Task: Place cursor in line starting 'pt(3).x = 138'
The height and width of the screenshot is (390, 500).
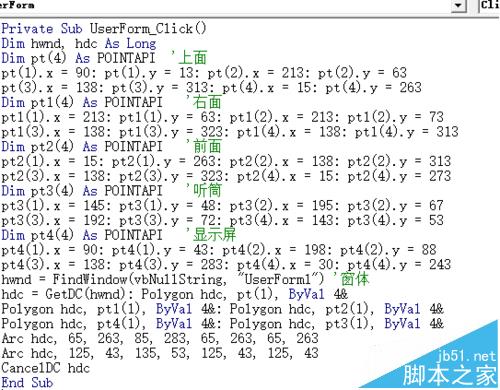Action: pos(211,87)
